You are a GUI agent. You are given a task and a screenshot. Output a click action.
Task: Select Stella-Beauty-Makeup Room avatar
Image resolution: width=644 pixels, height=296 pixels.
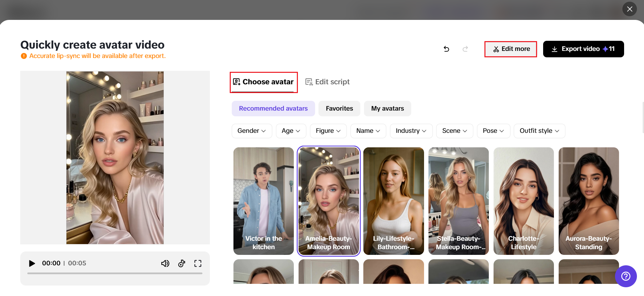click(458, 201)
